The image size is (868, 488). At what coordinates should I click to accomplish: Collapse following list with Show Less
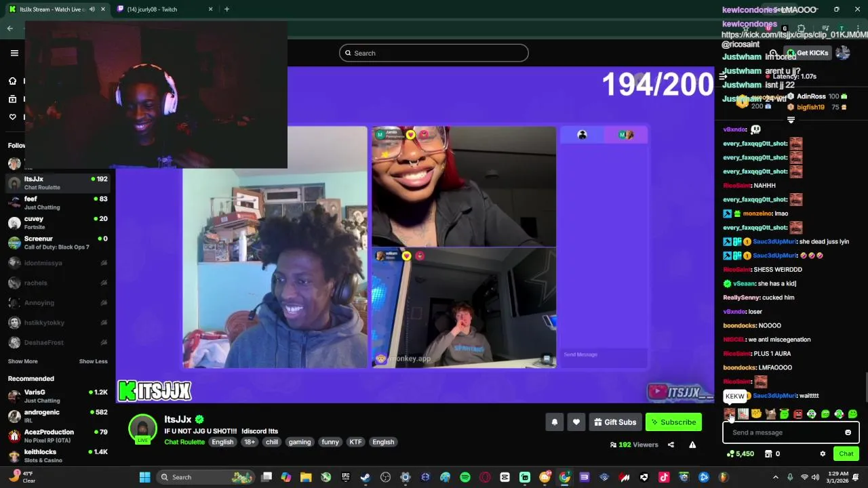point(93,361)
